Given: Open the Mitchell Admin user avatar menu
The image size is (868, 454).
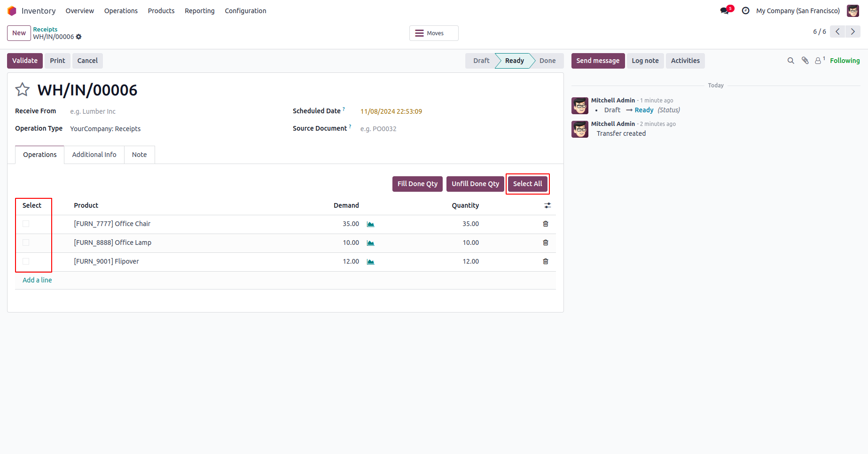Looking at the screenshot, I should tap(852, 11).
